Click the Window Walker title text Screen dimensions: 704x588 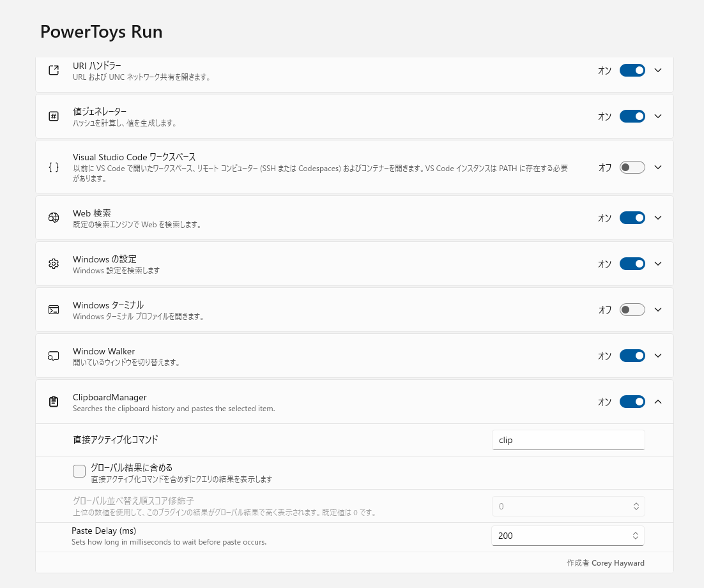103,351
